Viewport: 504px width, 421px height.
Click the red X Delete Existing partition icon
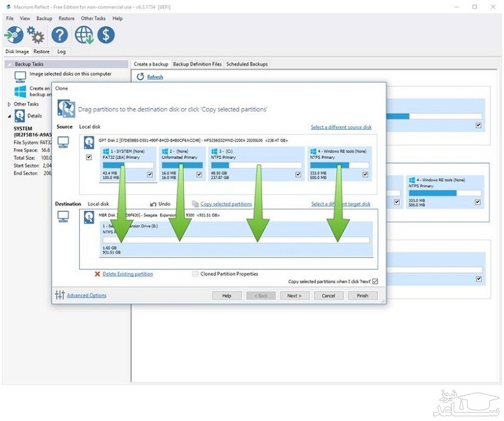97,274
